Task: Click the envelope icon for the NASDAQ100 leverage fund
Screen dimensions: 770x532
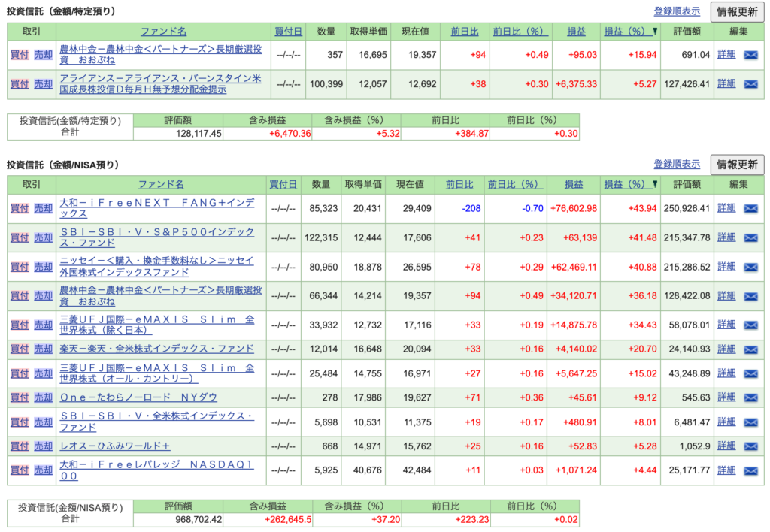Action: point(750,471)
